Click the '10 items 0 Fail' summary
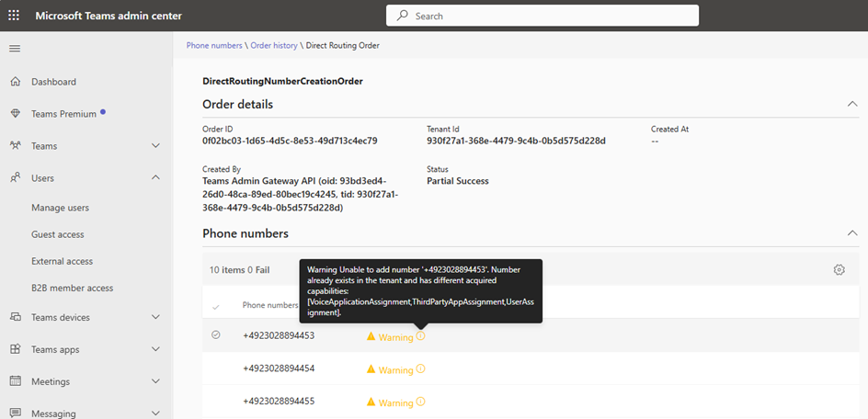 tap(240, 270)
